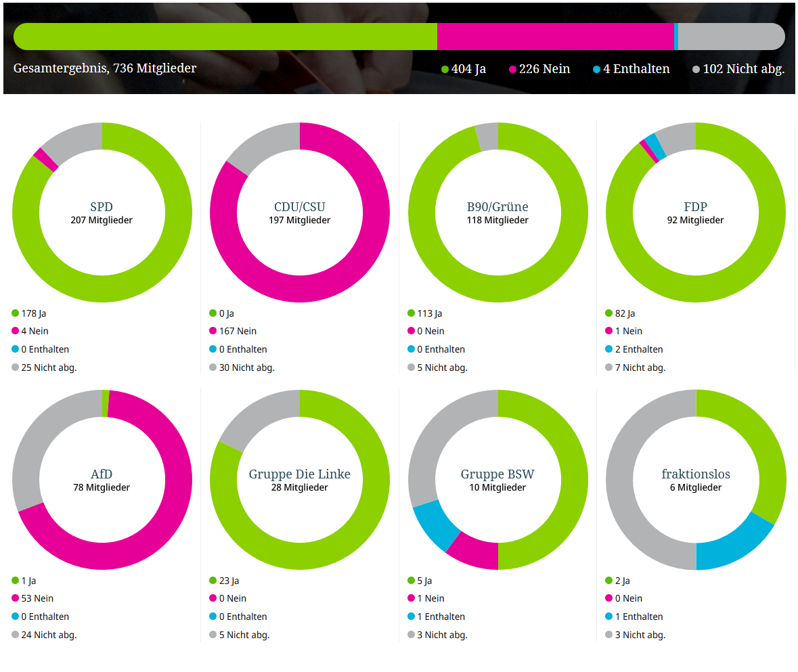The width and height of the screenshot is (798, 672).
Task: Select the SPD '4 Nein' legend entry
Action: coord(30,331)
